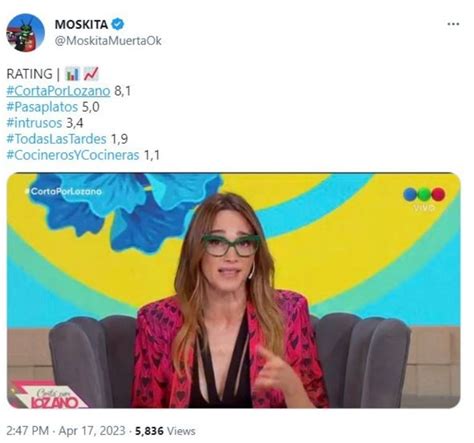Open the @MoskitaMuertaOk handle

pos(108,41)
